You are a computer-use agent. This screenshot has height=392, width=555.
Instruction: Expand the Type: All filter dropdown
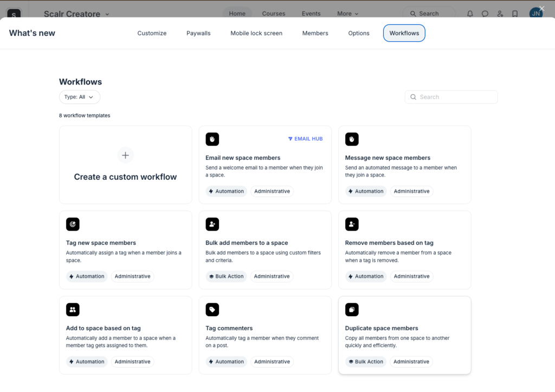79,97
